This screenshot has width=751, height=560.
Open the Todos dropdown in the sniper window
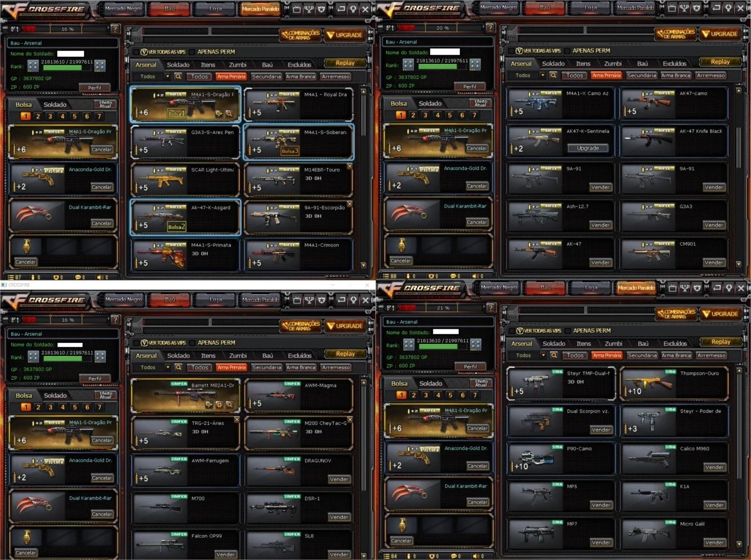(167, 367)
